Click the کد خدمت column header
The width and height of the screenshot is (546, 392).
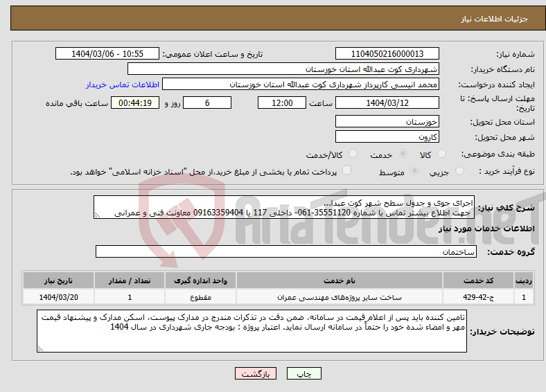point(479,280)
